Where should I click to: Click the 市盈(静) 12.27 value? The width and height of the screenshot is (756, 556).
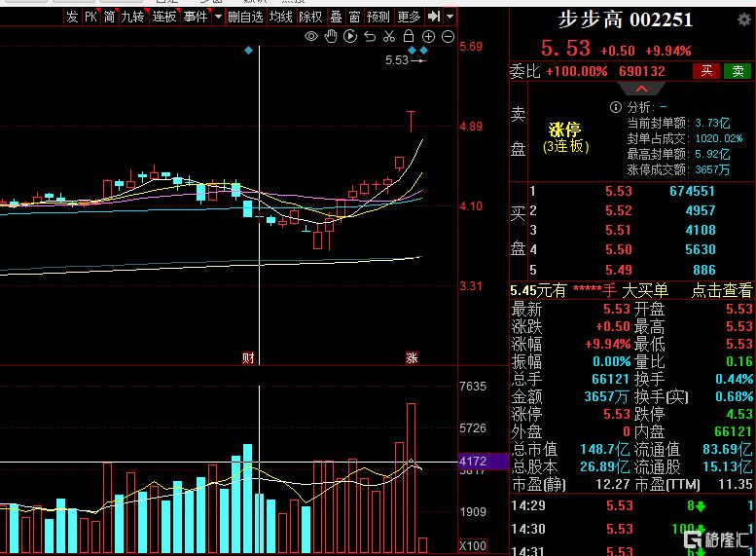pos(612,484)
